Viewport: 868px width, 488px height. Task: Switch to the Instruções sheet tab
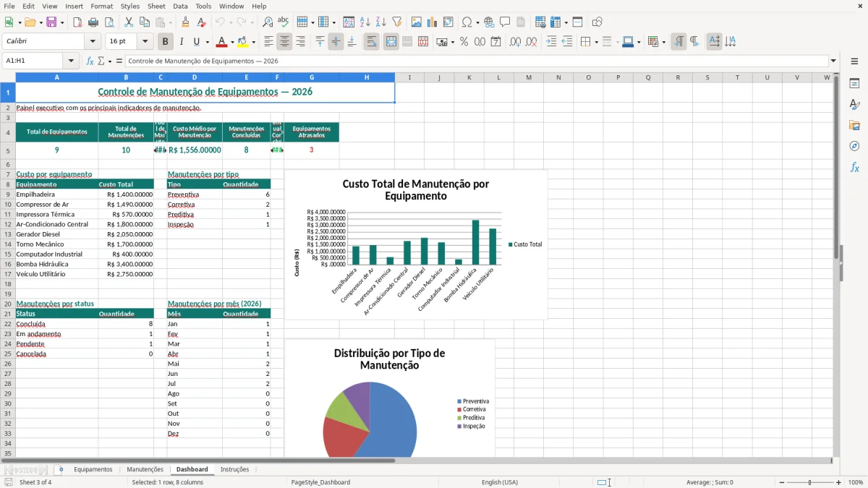tap(234, 469)
